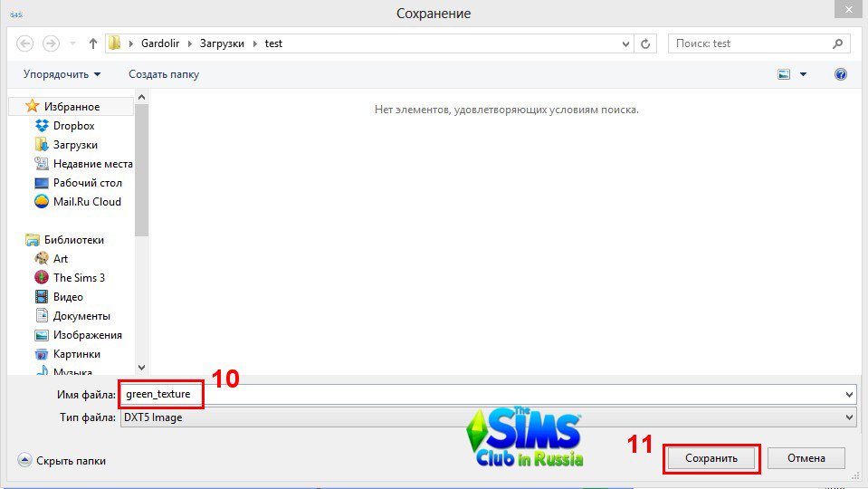Click the Back navigation arrow

pyautogui.click(x=25, y=43)
